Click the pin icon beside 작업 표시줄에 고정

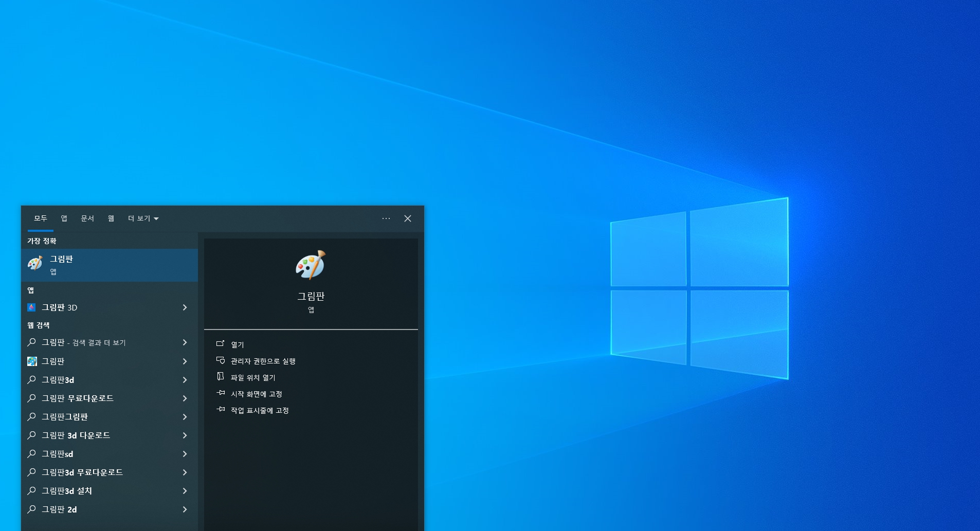pyautogui.click(x=221, y=410)
